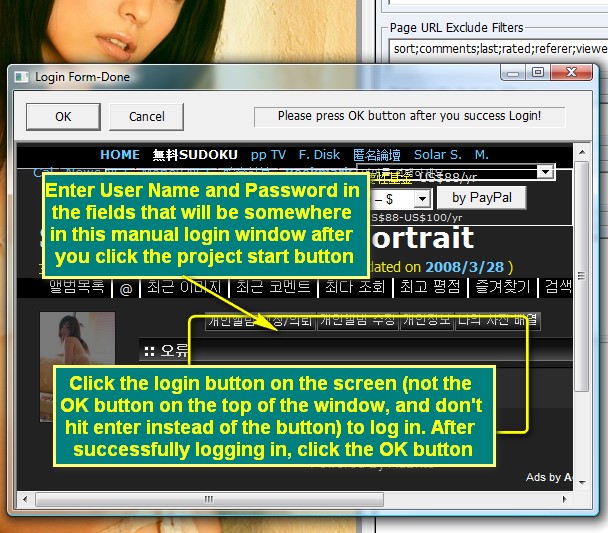Click the vertical scrollbar down arrow

582,483
